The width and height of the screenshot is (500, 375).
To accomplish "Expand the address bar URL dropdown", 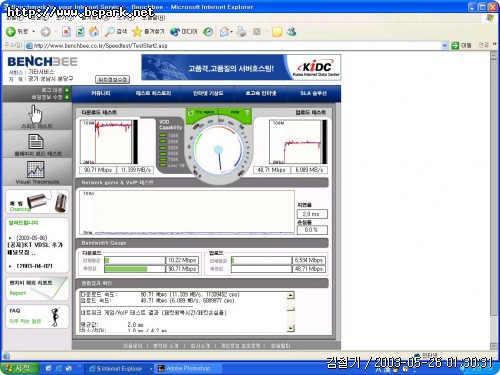I will (x=444, y=45).
